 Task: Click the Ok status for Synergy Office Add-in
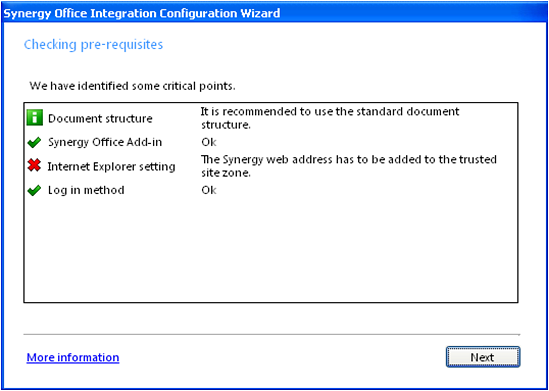(x=209, y=142)
